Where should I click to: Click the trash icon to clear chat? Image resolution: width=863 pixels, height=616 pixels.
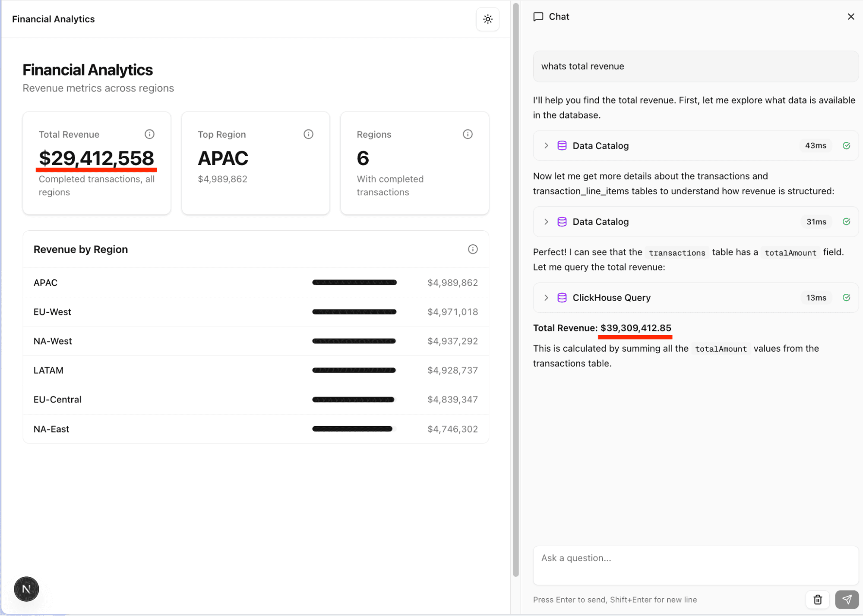(817, 600)
